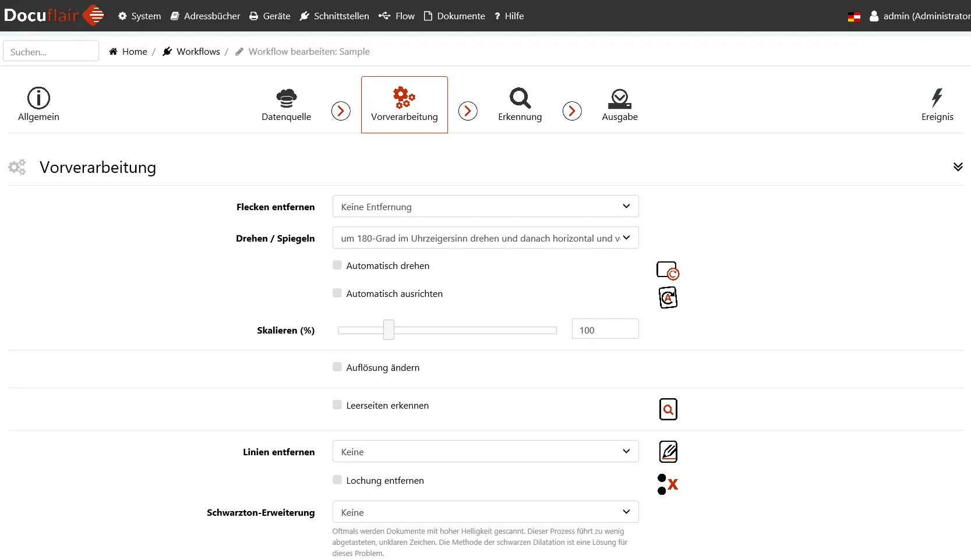This screenshot has width=971, height=560.
Task: Click the Skalieren slider handle
Action: [x=389, y=330]
